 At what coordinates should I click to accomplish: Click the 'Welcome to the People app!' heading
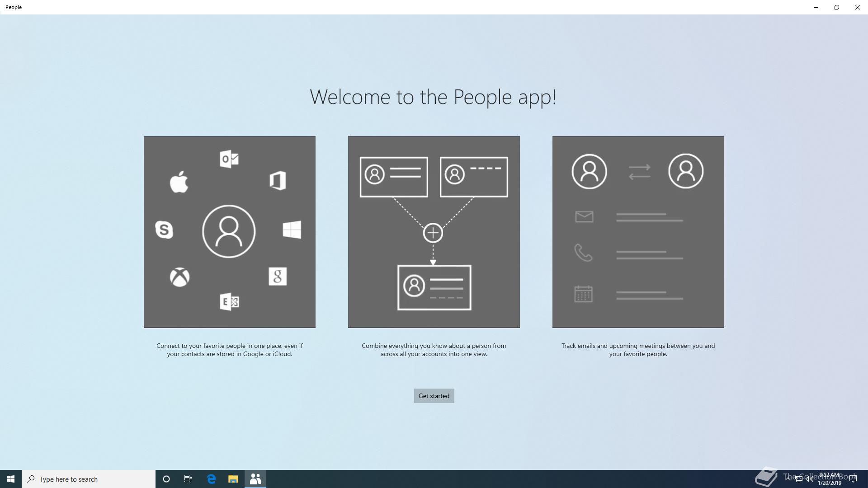(433, 97)
